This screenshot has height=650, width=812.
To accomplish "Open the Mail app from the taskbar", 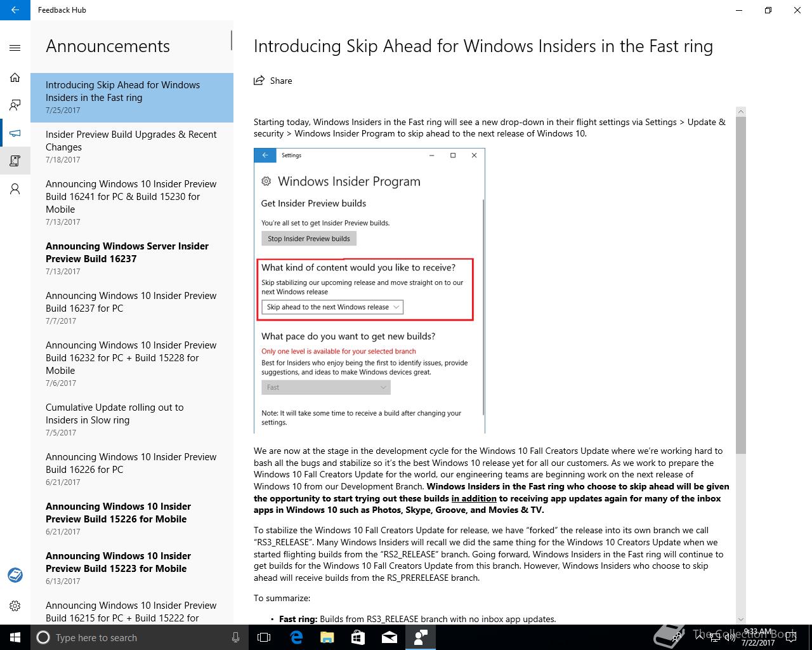I will pyautogui.click(x=389, y=637).
